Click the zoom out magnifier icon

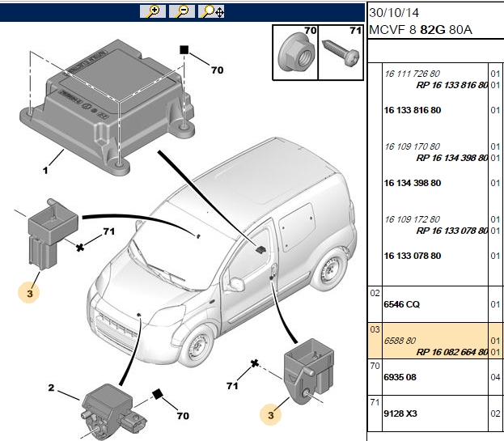click(x=182, y=11)
